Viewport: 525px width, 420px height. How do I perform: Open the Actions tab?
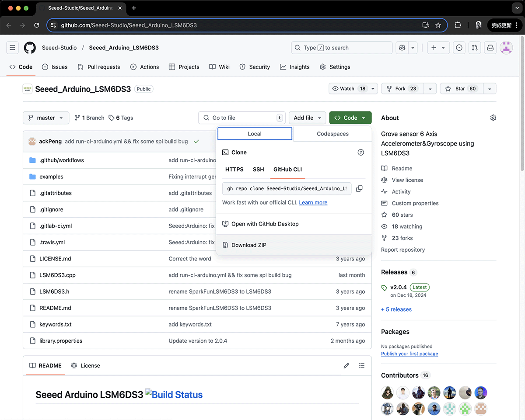144,67
